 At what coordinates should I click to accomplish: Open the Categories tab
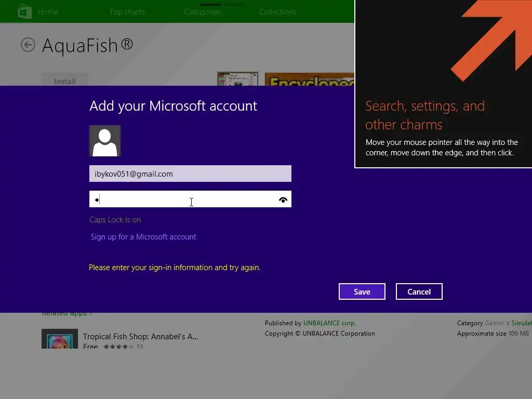pyautogui.click(x=203, y=12)
